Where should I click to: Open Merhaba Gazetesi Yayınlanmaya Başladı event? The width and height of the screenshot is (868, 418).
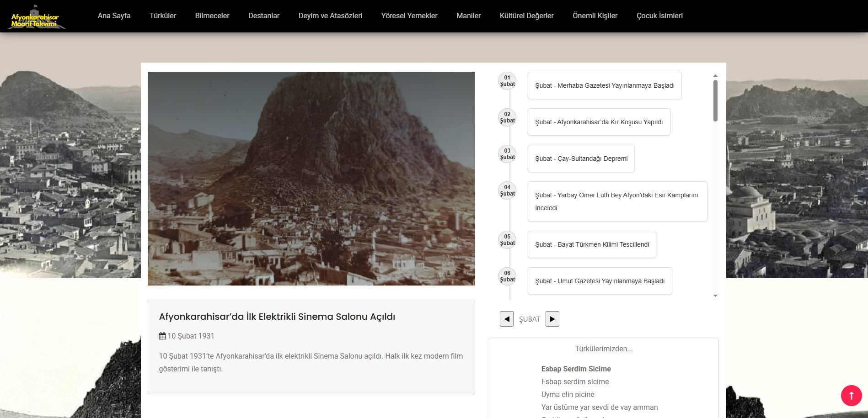(x=604, y=85)
